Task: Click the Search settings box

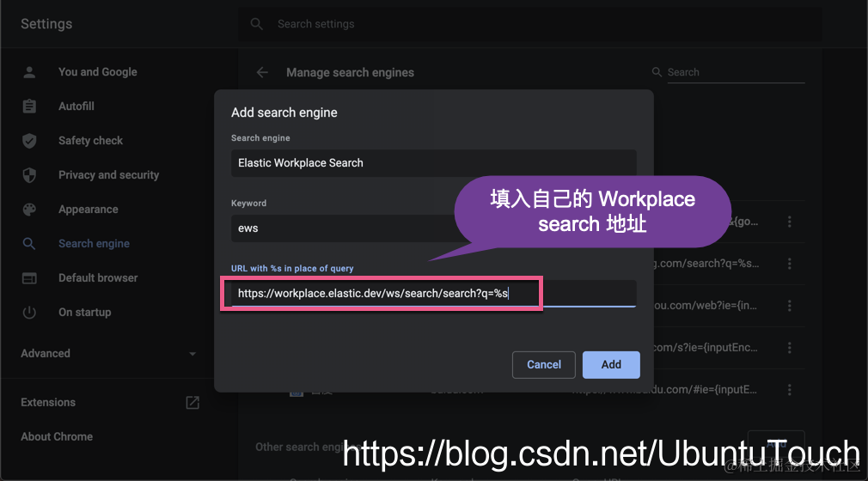Action: [x=529, y=24]
